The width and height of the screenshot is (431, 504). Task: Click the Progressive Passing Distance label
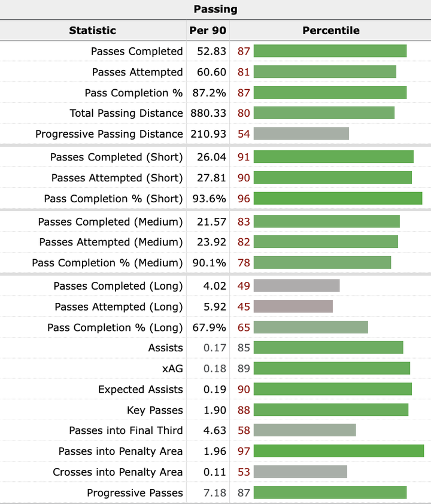(109, 134)
